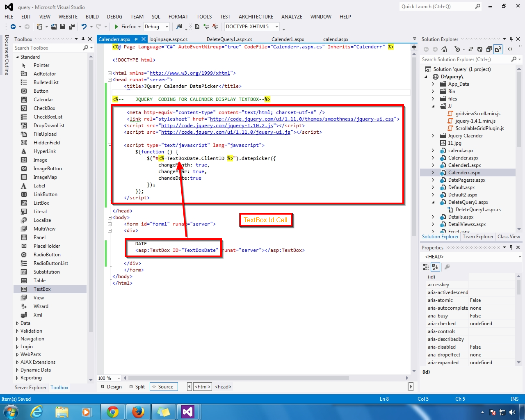525x420 pixels.
Task: Start debugging with the green Firefox play button
Action: pyautogui.click(x=116, y=26)
